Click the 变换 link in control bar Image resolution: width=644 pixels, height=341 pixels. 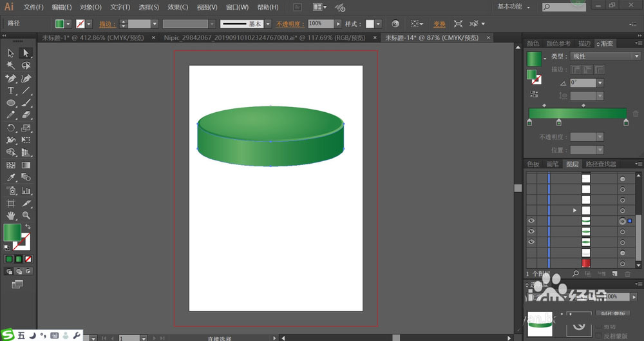(439, 24)
